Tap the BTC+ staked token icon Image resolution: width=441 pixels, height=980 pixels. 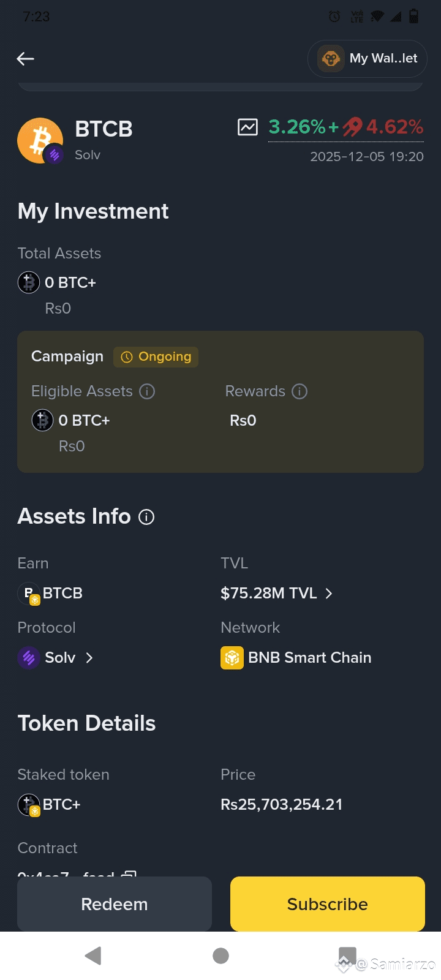point(29,805)
